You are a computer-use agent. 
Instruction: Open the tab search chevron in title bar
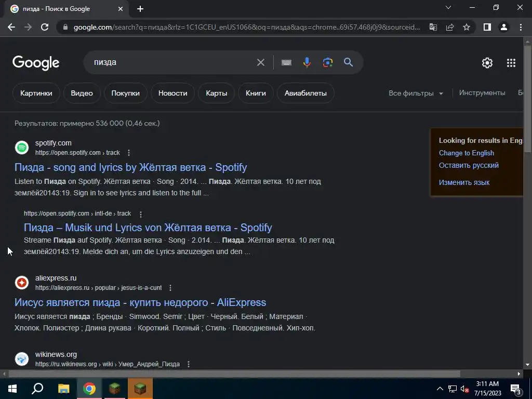(x=448, y=7)
